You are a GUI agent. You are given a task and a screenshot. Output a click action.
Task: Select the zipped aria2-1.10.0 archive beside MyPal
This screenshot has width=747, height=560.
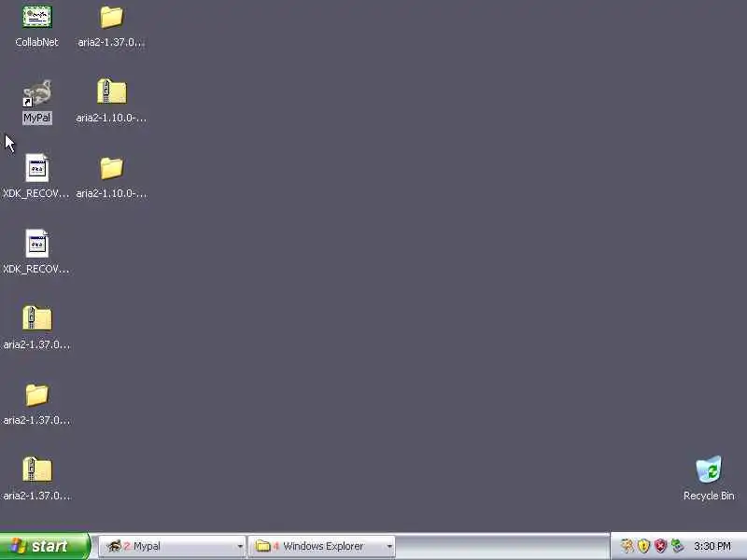[111, 102]
